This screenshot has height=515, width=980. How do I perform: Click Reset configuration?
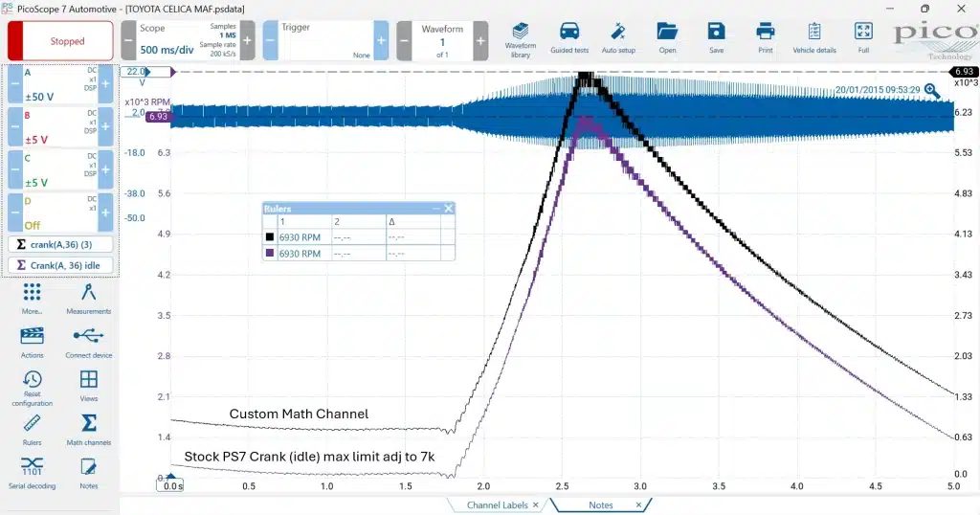[x=32, y=388]
